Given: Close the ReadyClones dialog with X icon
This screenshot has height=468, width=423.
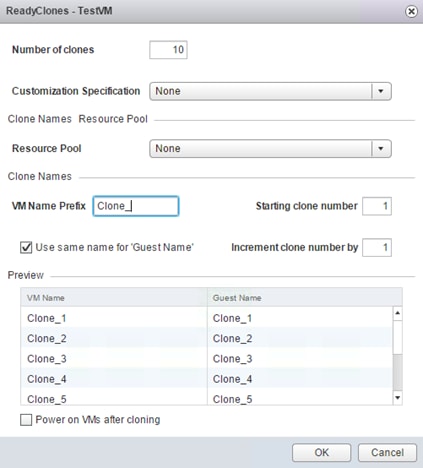Looking at the screenshot, I should pos(411,11).
